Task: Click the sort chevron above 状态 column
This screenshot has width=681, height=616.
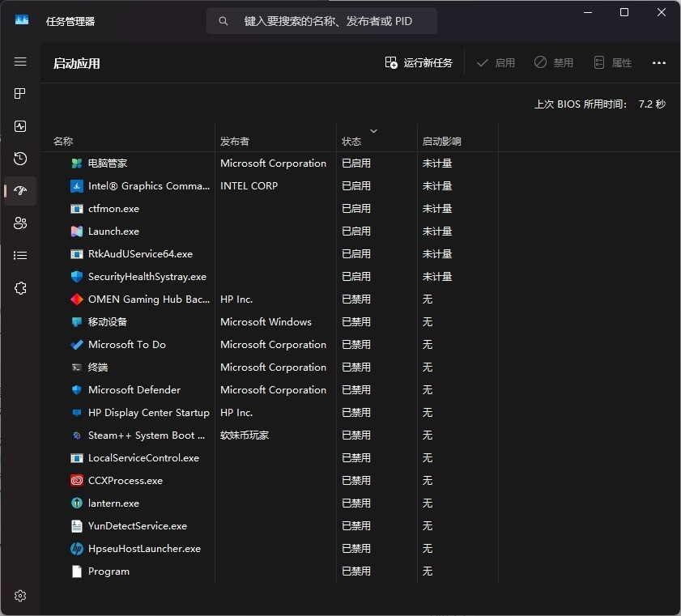Action: pyautogui.click(x=373, y=130)
